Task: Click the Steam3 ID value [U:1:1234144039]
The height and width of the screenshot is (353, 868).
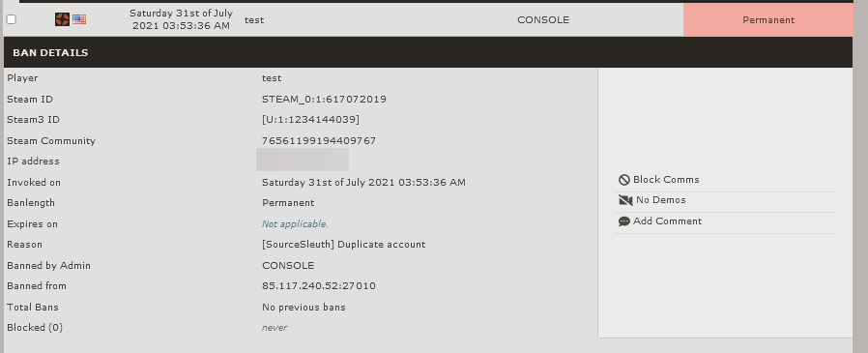Action: pos(310,120)
